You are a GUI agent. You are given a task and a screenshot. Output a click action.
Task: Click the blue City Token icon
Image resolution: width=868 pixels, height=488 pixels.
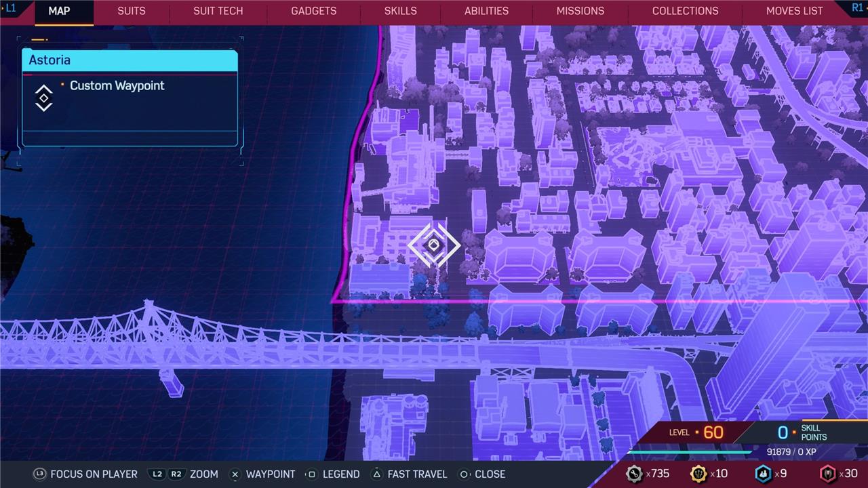763,474
